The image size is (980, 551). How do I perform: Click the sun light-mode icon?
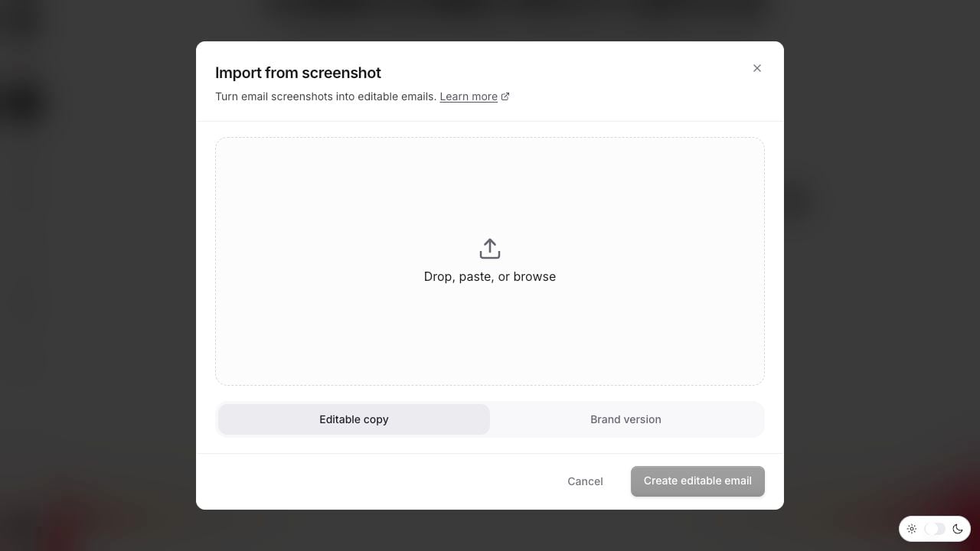(911, 529)
